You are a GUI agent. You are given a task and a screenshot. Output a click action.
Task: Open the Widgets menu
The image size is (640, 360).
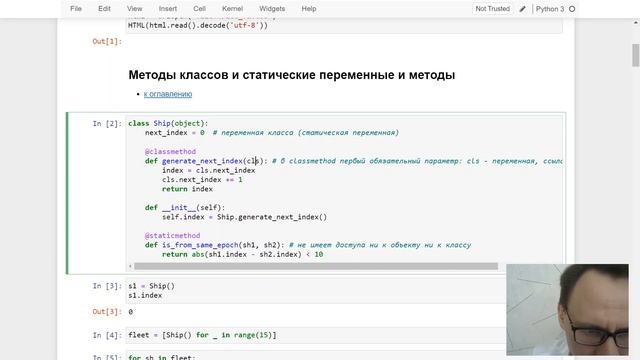272,9
